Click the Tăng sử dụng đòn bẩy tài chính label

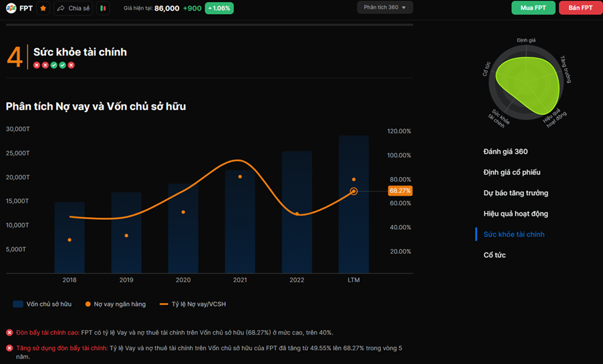tap(62, 348)
